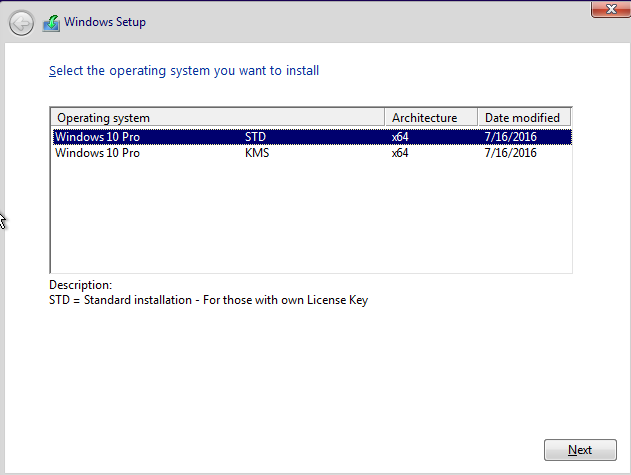Viewport: 631px width, 475px height.
Task: Click 7/16/2016 date in the STD row
Action: click(510, 137)
